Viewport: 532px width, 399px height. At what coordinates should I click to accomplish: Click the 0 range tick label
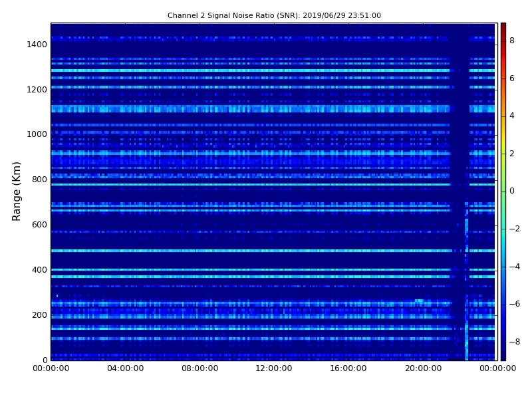[x=45, y=360]
